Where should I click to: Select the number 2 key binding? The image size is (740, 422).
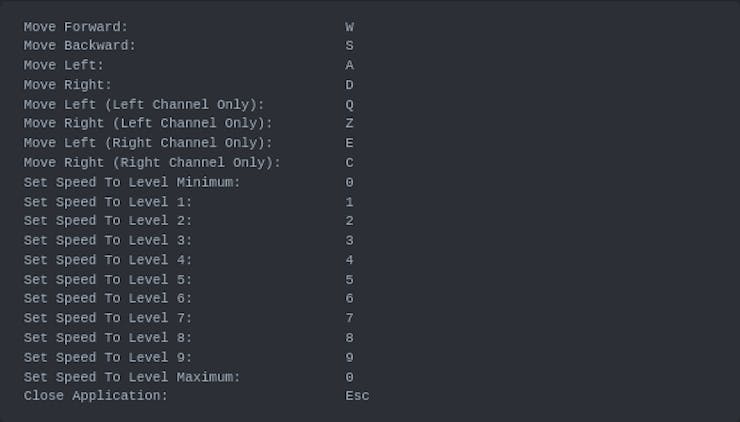pos(350,221)
